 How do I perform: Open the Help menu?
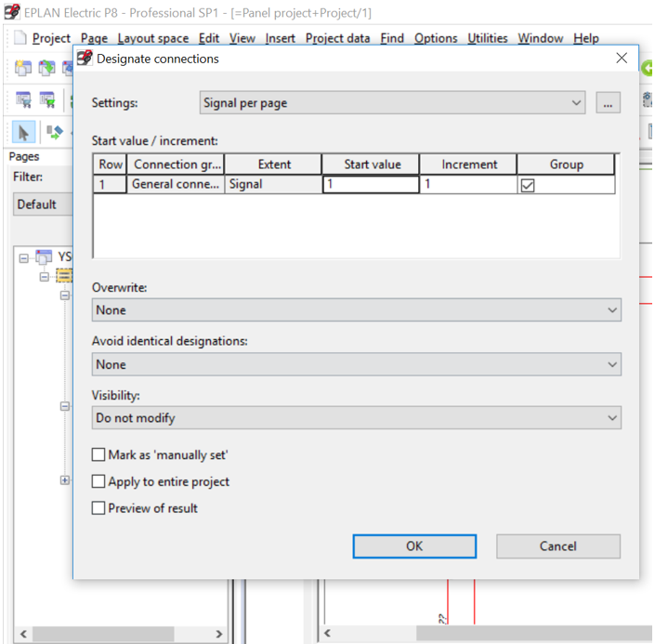pos(586,38)
